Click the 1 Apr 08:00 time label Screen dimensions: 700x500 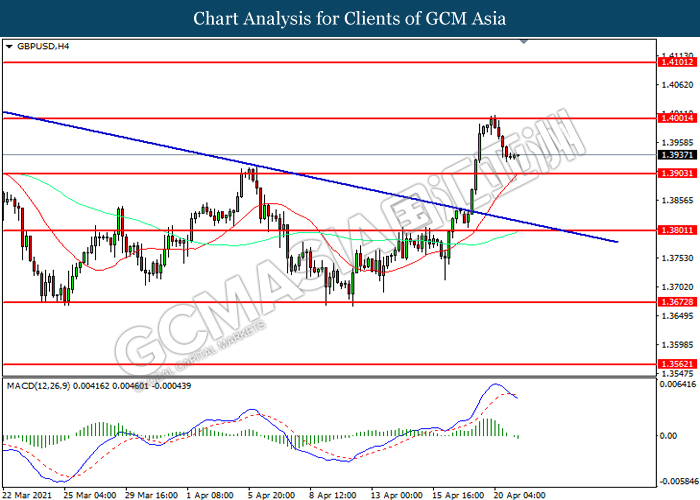click(210, 495)
